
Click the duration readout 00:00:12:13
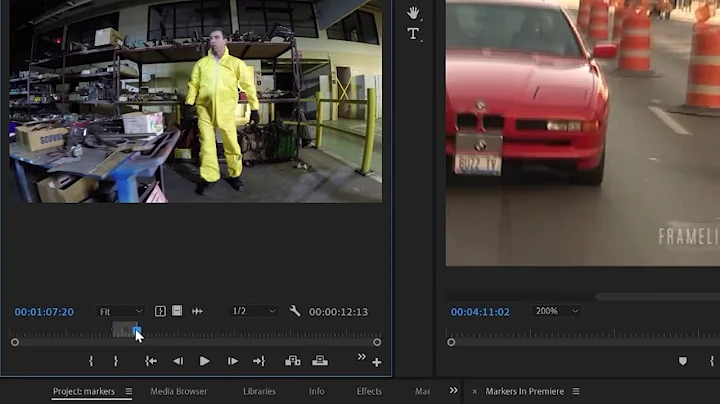click(338, 312)
